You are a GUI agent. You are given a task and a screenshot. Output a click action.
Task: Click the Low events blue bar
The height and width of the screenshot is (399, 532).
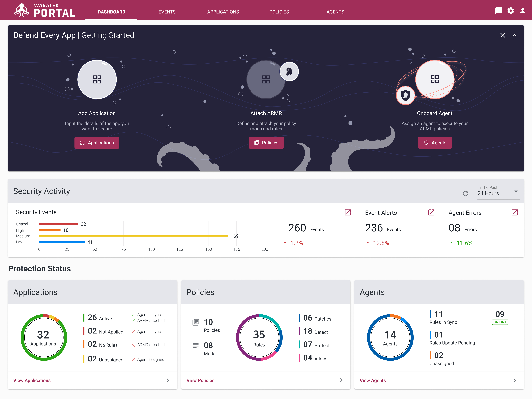(x=62, y=242)
